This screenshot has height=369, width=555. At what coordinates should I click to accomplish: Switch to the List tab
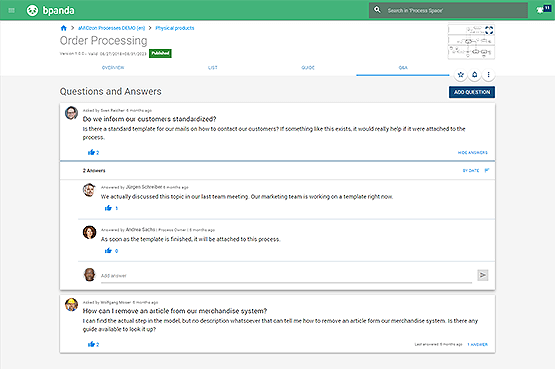point(213,68)
